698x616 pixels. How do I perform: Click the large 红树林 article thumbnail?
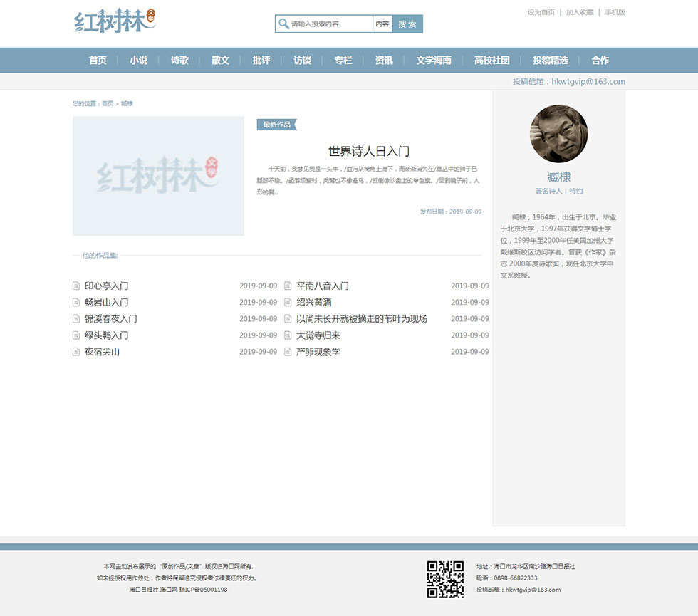[x=158, y=176]
